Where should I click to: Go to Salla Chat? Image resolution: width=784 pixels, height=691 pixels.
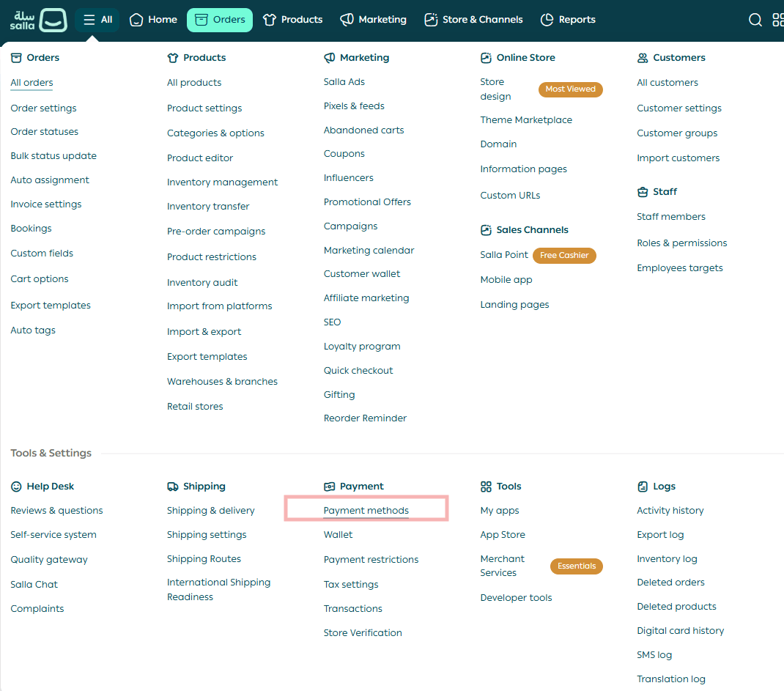[x=34, y=585]
